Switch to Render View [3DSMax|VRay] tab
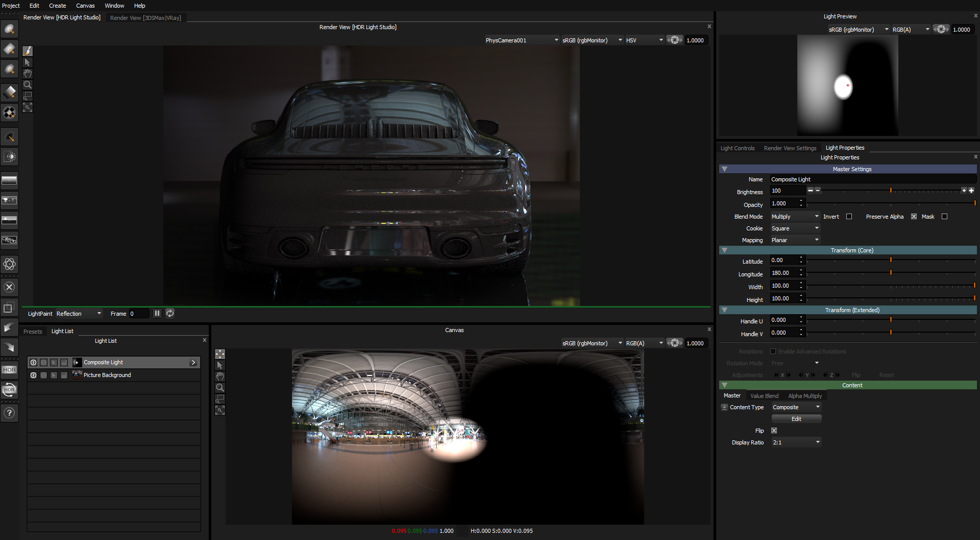 [145, 18]
